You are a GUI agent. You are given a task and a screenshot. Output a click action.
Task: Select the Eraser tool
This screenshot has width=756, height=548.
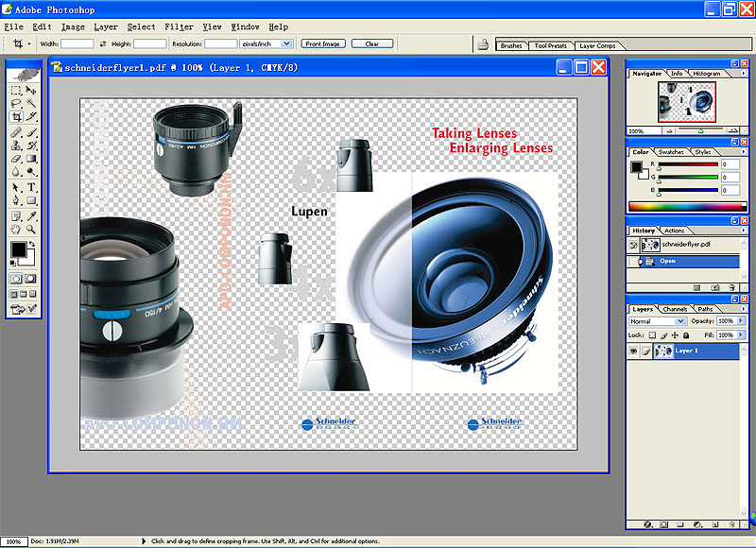click(x=16, y=158)
